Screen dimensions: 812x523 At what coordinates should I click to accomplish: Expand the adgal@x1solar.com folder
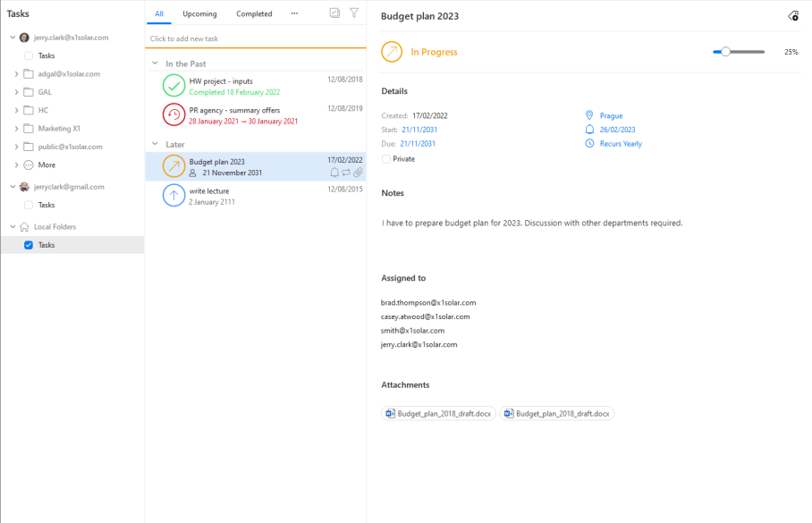click(x=16, y=73)
